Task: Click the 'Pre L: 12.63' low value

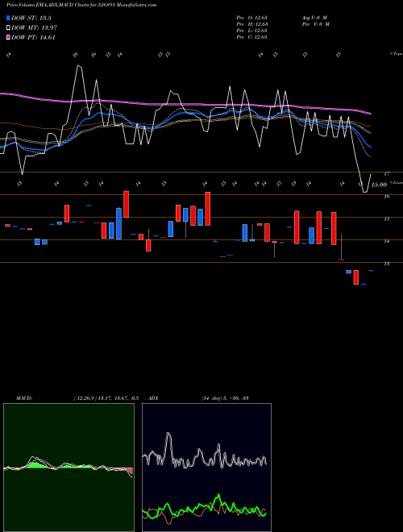Action: click(x=252, y=31)
